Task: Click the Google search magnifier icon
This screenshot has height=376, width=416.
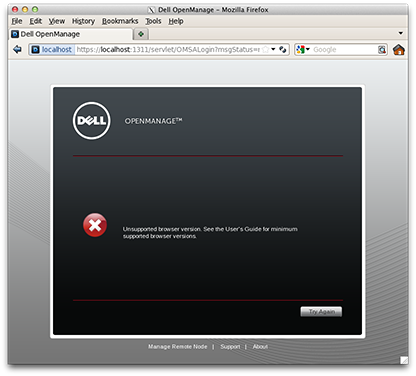Action: pos(382,50)
